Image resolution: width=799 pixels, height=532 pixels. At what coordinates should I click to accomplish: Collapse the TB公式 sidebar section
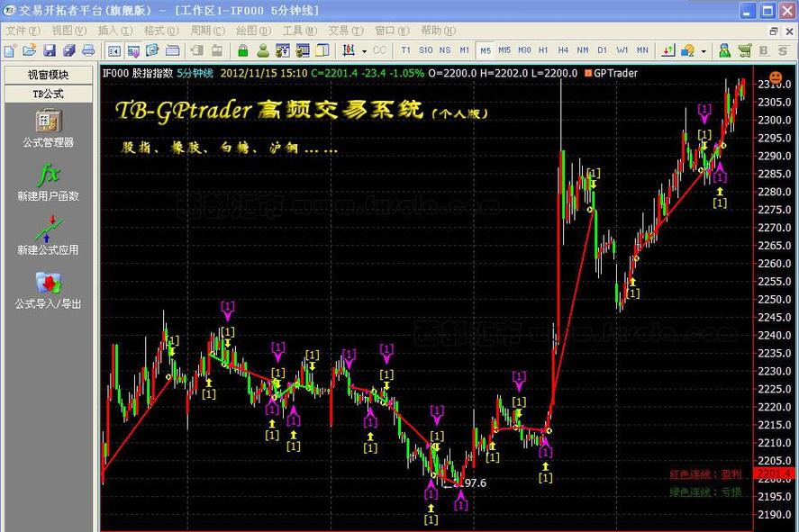tap(49, 94)
